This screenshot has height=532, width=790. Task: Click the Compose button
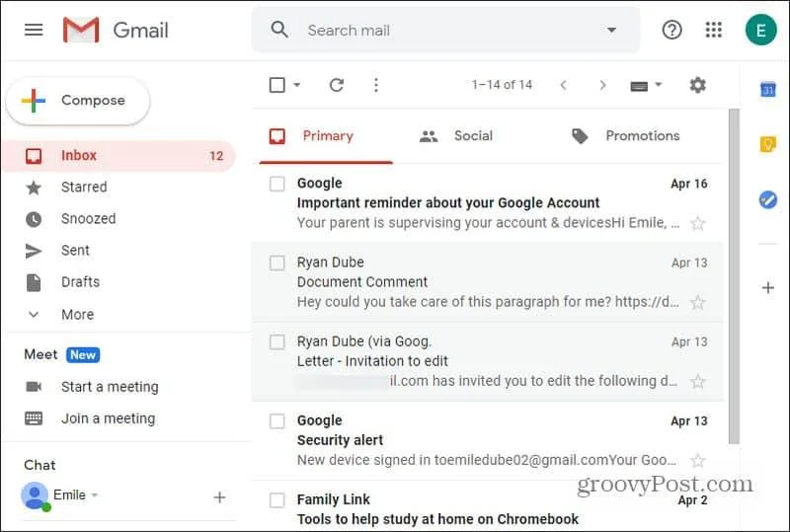pyautogui.click(x=78, y=101)
